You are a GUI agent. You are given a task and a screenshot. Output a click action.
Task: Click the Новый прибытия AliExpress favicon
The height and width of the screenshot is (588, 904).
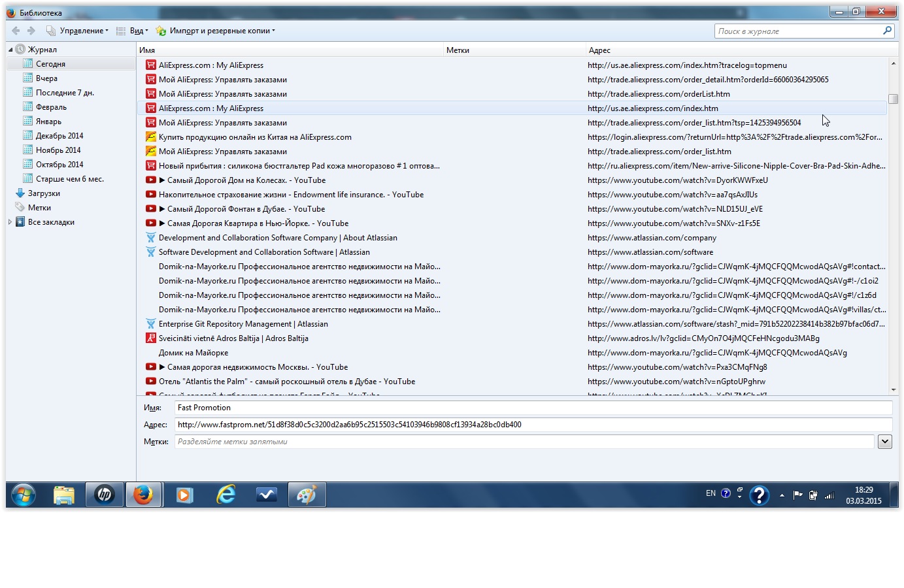click(151, 166)
